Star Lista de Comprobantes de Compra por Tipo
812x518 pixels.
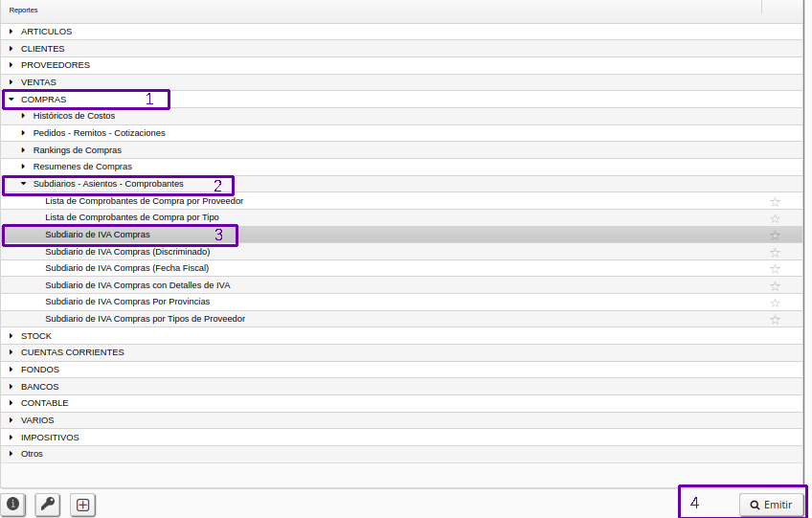click(x=775, y=218)
